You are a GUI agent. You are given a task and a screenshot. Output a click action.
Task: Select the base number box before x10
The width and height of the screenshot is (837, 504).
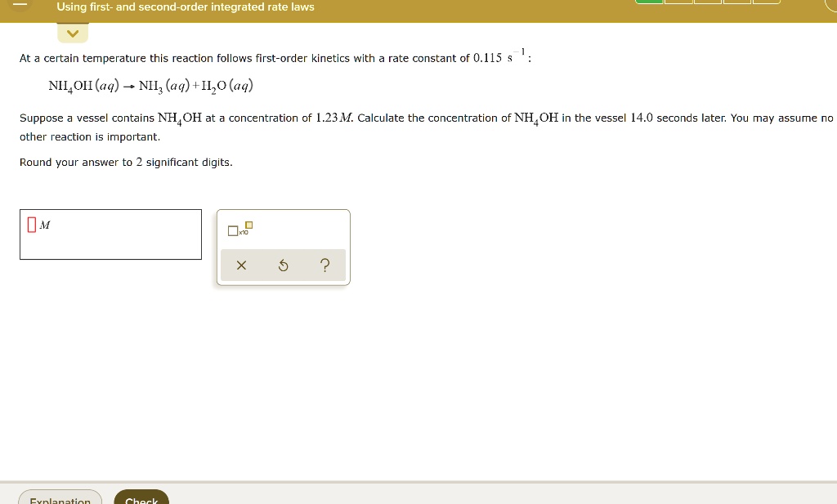232,230
